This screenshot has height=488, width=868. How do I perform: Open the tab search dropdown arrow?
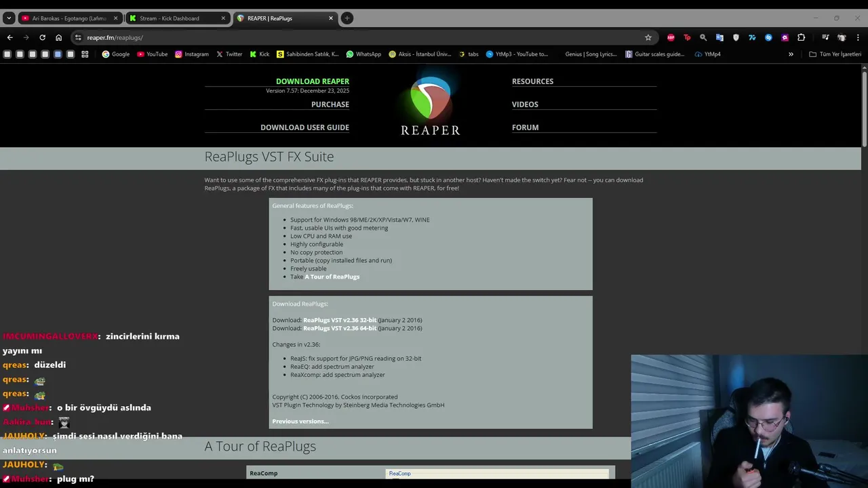pyautogui.click(x=9, y=18)
